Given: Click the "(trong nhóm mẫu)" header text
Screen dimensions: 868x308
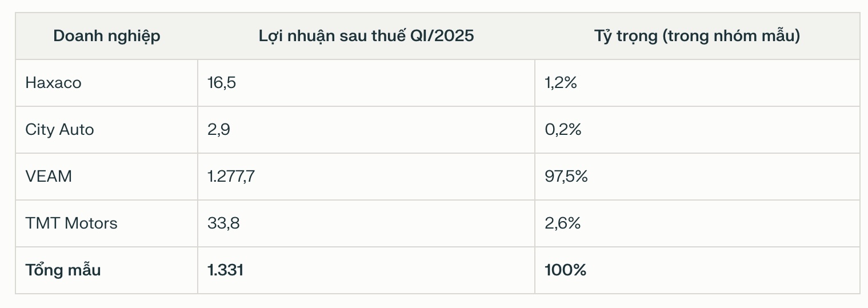Looking at the screenshot, I should pos(733,36).
